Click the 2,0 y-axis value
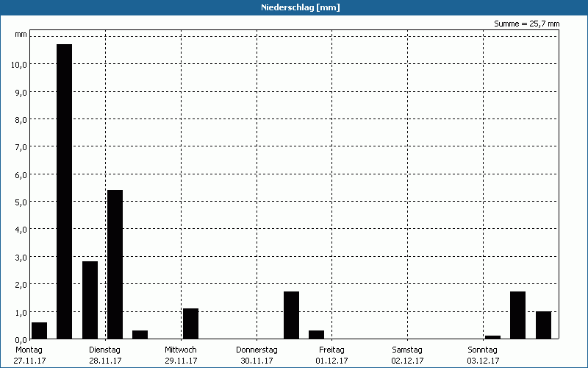Image resolution: width=588 pixels, height=368 pixels. point(21,285)
